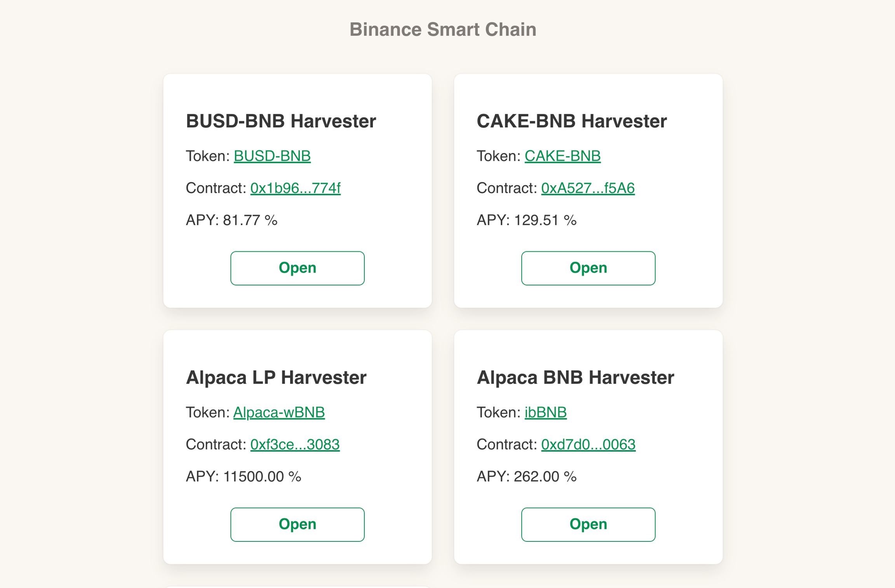Open the CAKE-BNB Harvester
The width and height of the screenshot is (895, 588).
(588, 268)
